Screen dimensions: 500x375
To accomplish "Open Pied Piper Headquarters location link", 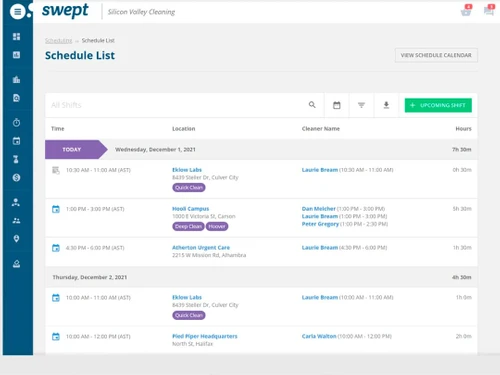I will [205, 336].
